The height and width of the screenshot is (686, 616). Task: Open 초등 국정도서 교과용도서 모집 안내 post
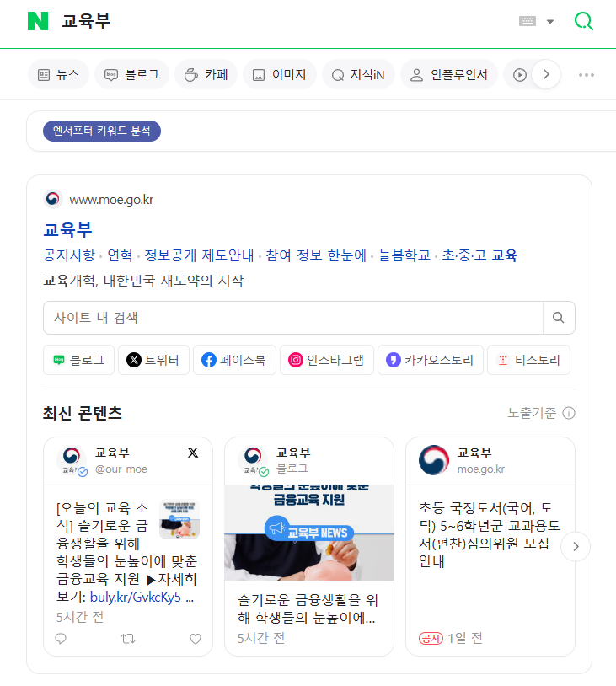489,534
